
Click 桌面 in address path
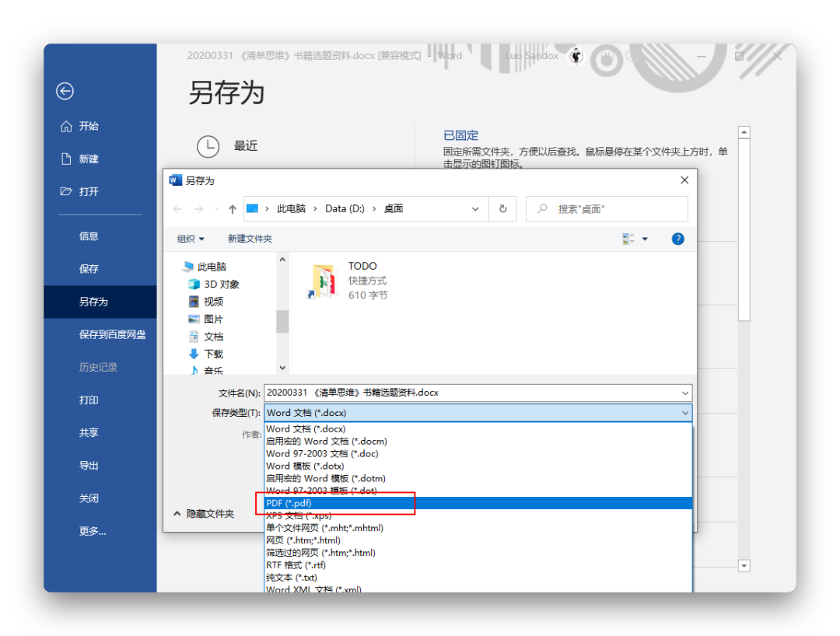pos(394,209)
